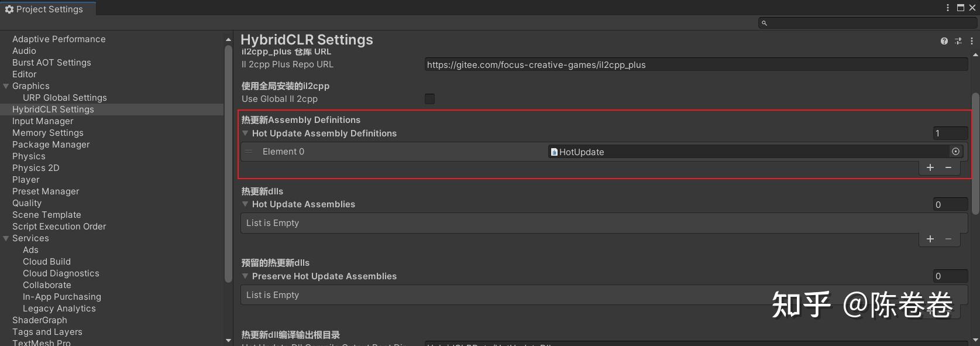
Task: Add element to Hot Update Assemblies list
Action: (x=930, y=239)
